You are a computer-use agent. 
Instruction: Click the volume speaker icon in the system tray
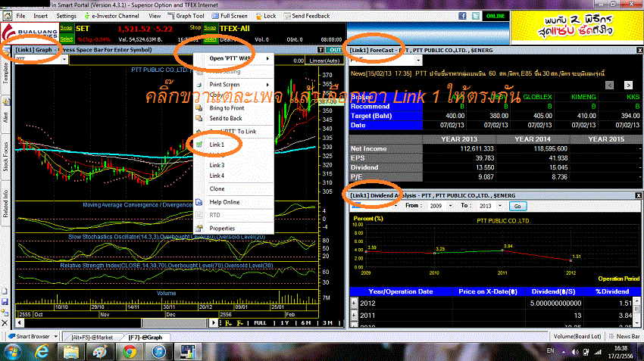tap(575, 352)
